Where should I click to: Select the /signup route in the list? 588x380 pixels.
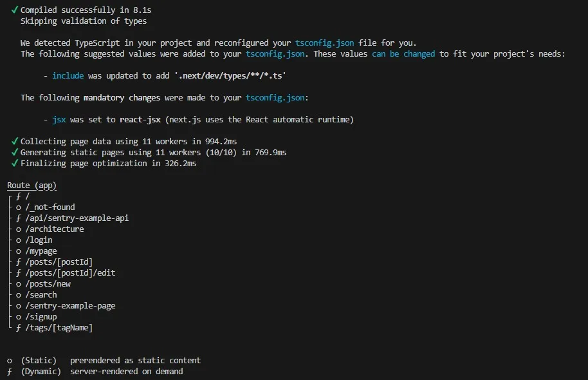pyautogui.click(x=41, y=317)
